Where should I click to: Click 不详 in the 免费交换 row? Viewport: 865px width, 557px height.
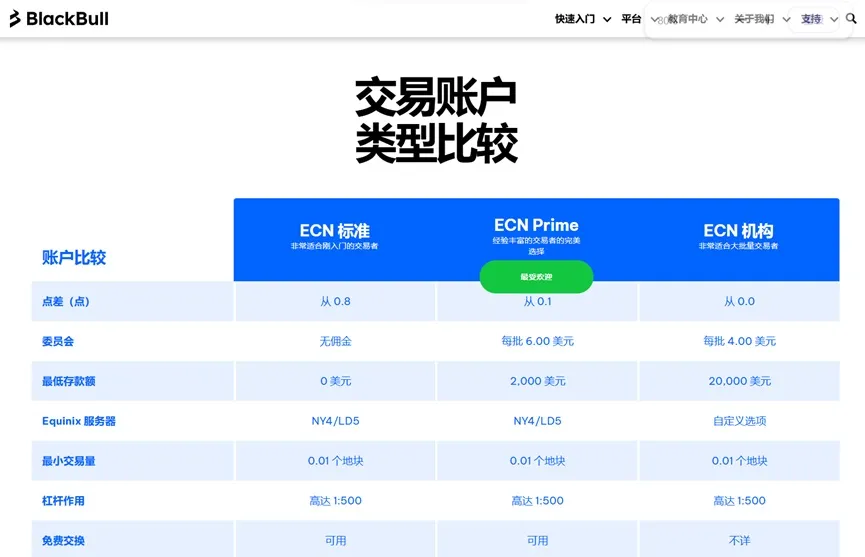point(739,540)
